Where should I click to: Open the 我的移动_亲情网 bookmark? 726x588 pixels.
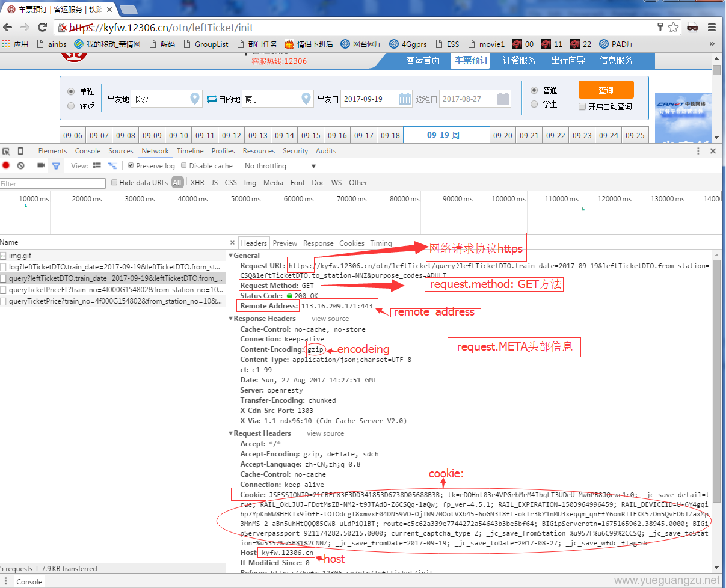(x=107, y=44)
